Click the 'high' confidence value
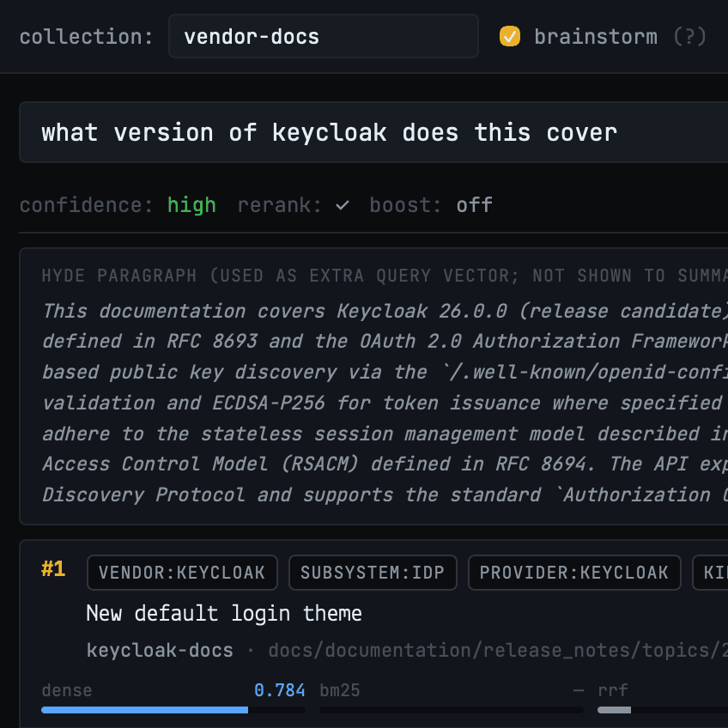Viewport: 728px width, 728px height. [x=191, y=204]
